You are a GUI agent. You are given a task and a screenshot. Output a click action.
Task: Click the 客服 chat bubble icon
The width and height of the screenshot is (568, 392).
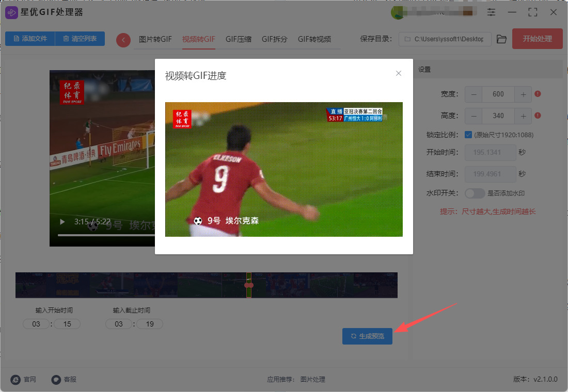[x=56, y=379]
